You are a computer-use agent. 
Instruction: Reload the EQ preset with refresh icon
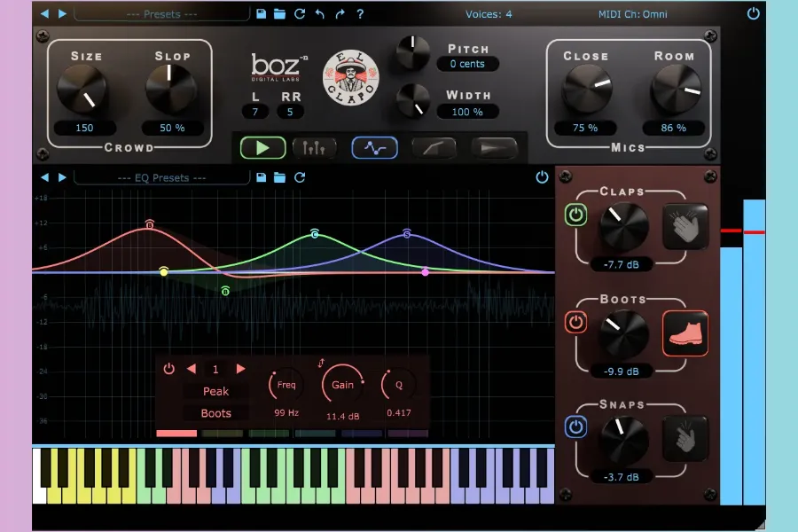pyautogui.click(x=300, y=177)
